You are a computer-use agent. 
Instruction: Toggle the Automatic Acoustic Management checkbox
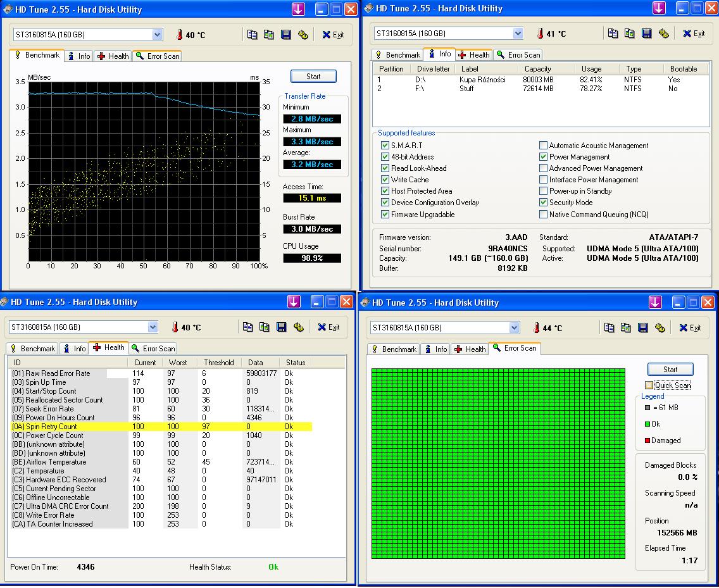pos(543,146)
